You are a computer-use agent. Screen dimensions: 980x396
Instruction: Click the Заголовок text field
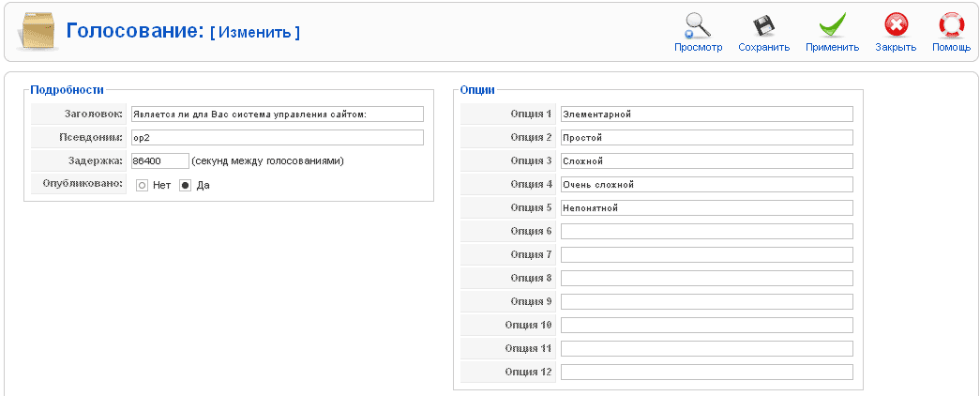[277, 114]
